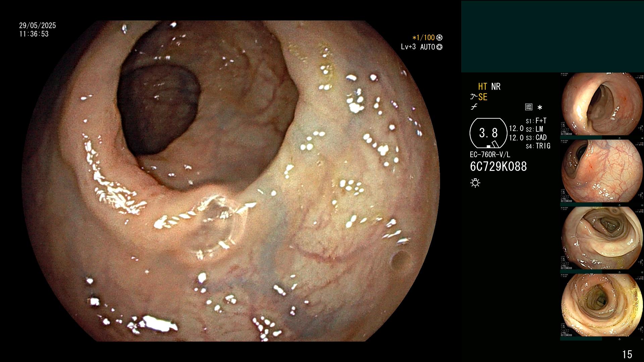Viewport: 644px width, 362px height.
Task: Click the lower 12.0 value beside the scope diagram
Action: tap(516, 138)
